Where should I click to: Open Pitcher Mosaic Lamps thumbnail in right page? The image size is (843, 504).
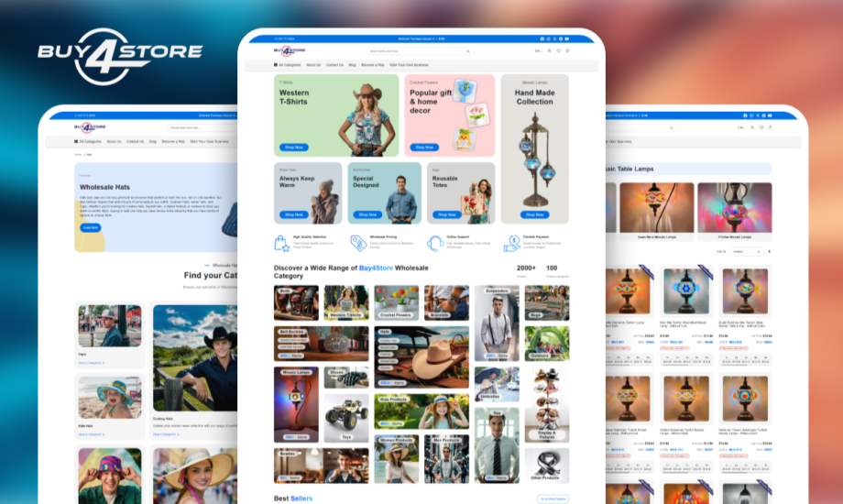click(x=734, y=212)
